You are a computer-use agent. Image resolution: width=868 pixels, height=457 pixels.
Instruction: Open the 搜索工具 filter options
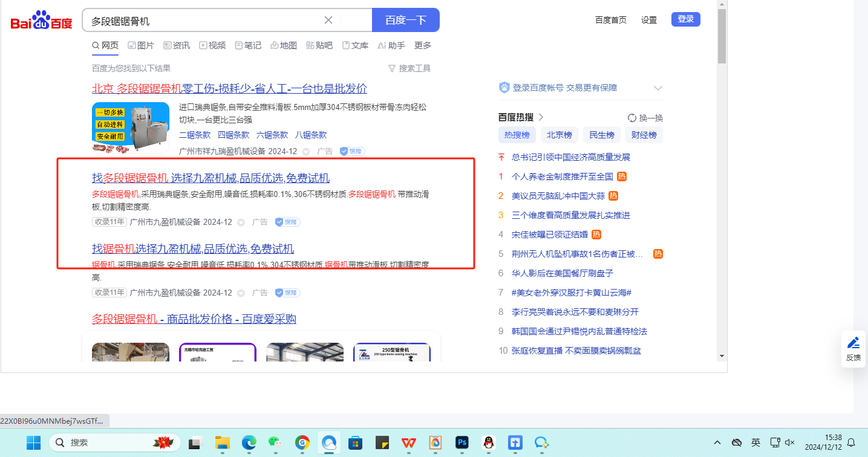(x=410, y=68)
